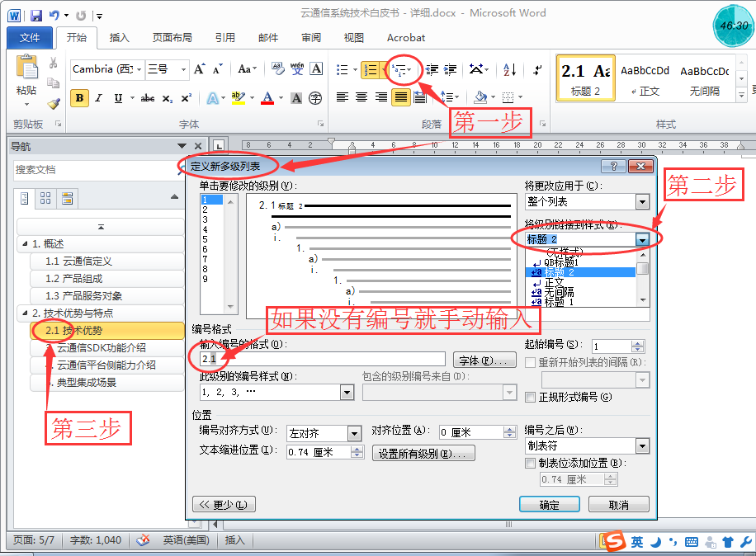756x556 pixels.
Task: Click the search document field
Action: pos(95,170)
